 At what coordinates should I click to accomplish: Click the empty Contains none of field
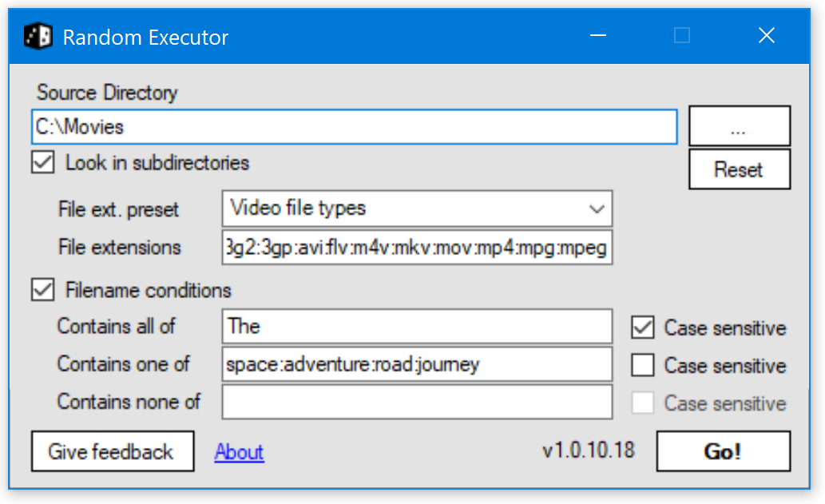(417, 402)
